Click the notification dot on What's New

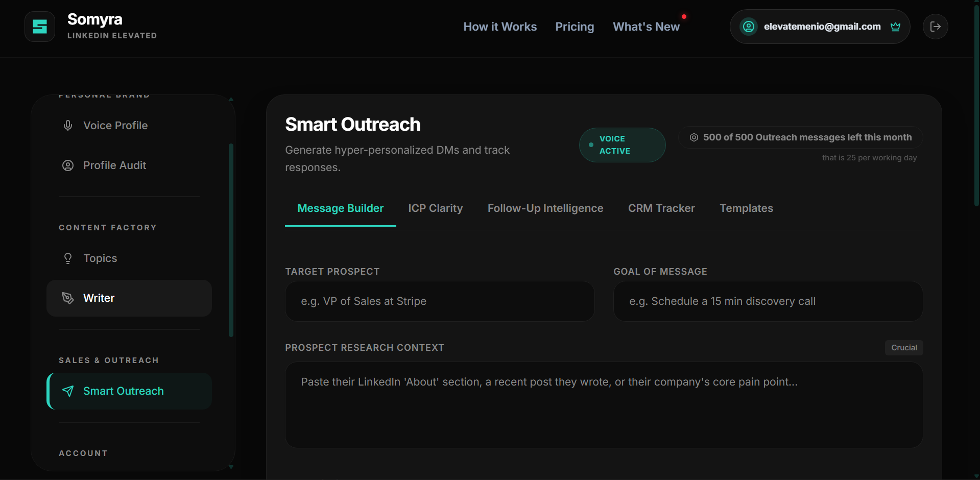(x=684, y=16)
